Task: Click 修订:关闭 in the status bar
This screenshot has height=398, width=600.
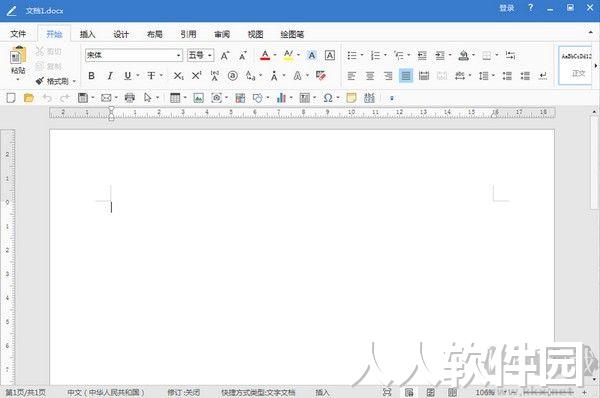Action: (184, 392)
